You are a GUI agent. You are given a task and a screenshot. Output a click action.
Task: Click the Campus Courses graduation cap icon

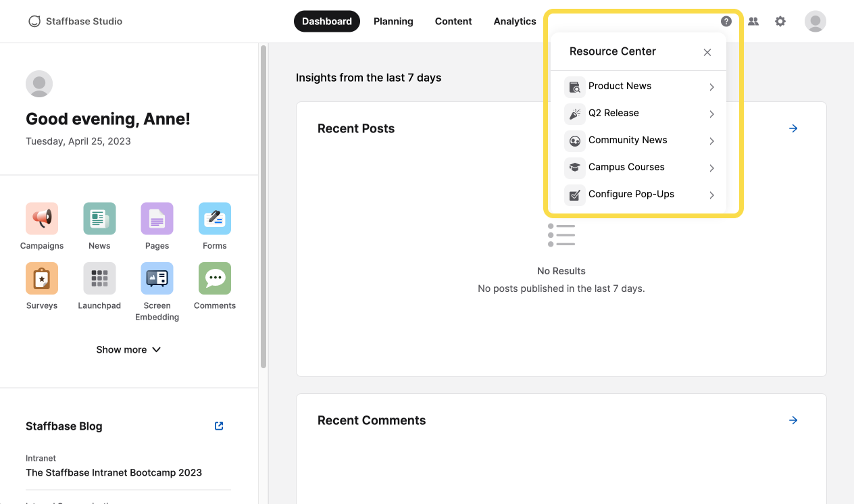(575, 168)
